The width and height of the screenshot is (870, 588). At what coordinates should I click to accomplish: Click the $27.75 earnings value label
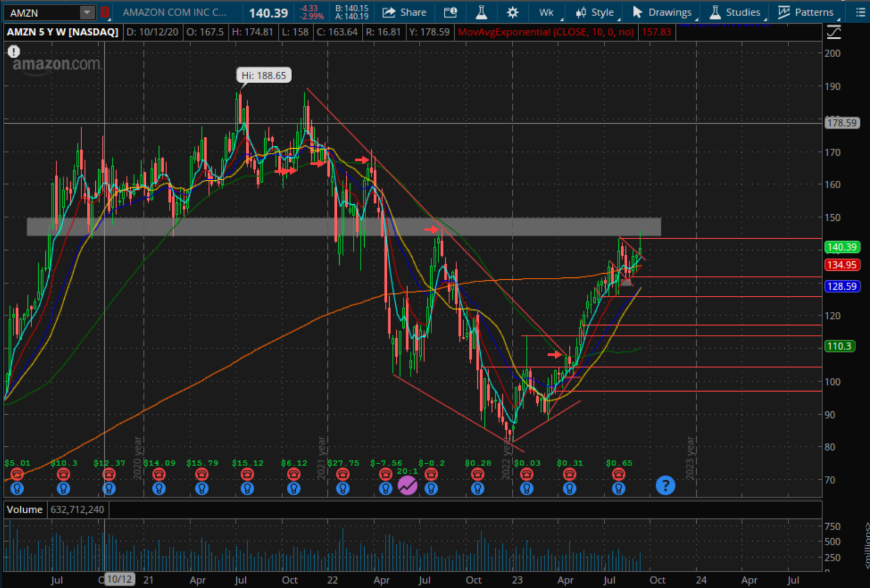[343, 462]
